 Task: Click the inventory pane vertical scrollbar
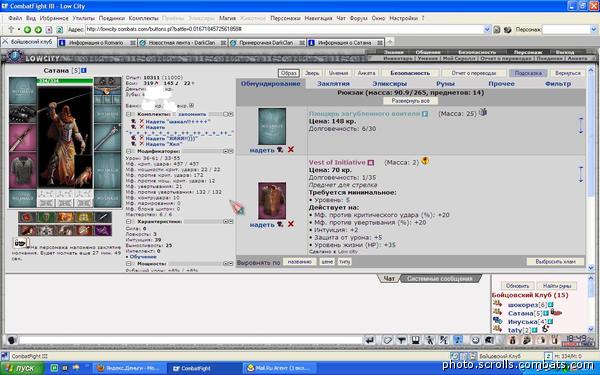(x=591, y=168)
